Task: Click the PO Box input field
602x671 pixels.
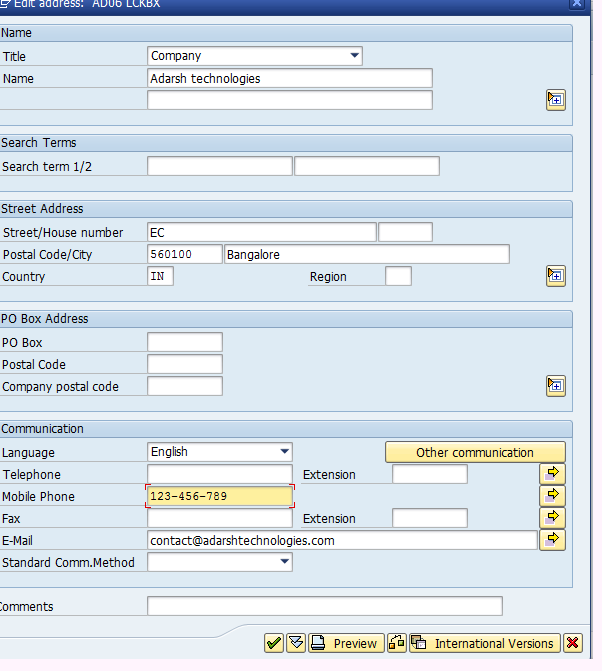Action: point(184,342)
